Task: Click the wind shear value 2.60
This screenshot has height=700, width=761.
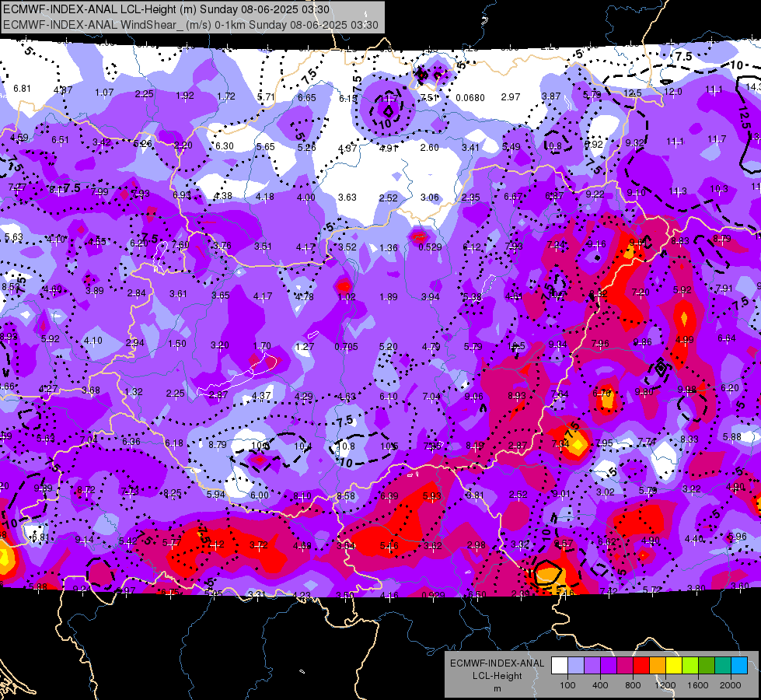Action: [430, 147]
